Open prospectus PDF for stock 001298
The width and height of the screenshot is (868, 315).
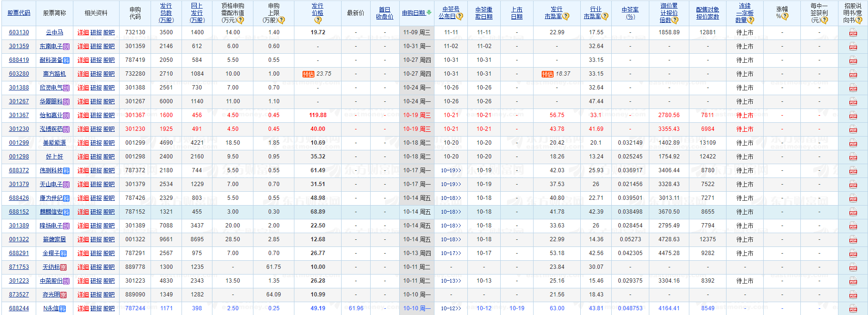tap(853, 157)
